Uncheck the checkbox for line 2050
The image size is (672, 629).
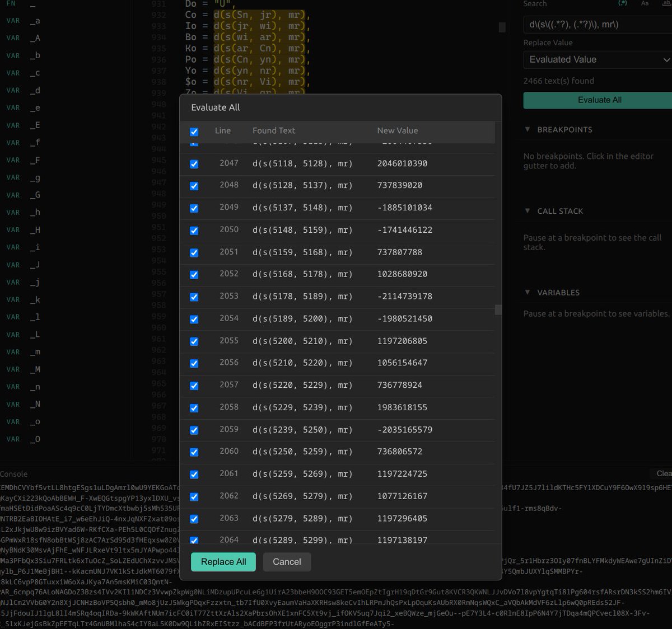click(x=194, y=231)
